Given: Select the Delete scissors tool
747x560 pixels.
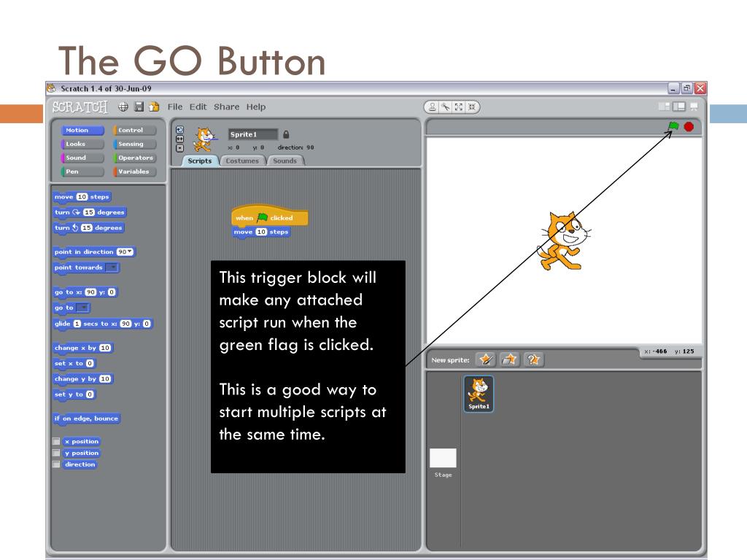Looking at the screenshot, I should pos(446,106).
